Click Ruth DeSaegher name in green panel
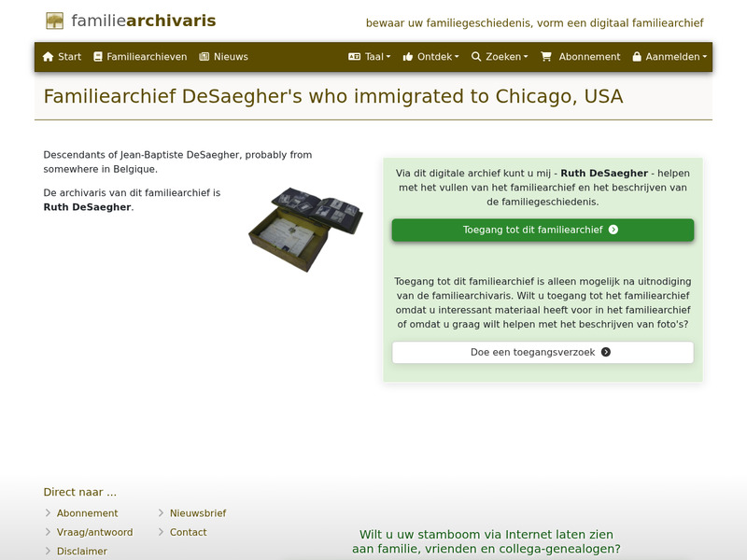The width and height of the screenshot is (747, 560). (x=604, y=174)
